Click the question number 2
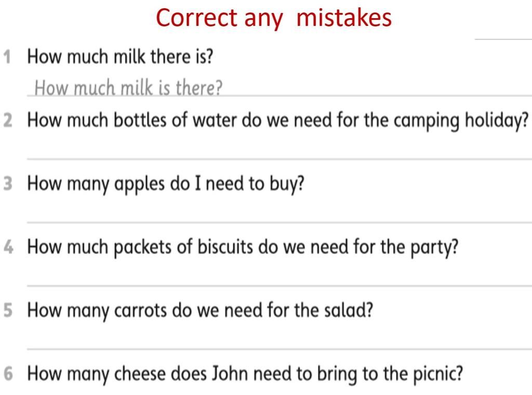The height and width of the screenshot is (395, 532). 8,121
